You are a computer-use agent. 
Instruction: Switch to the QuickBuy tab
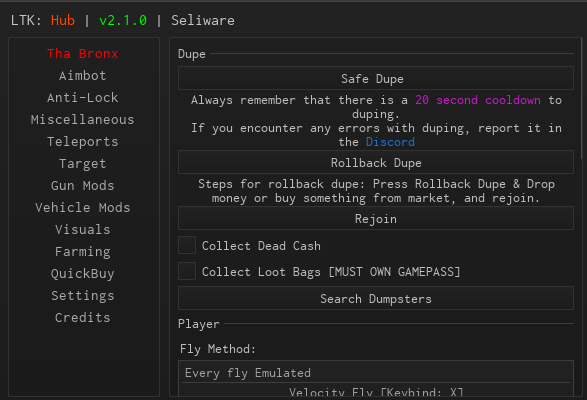[x=83, y=274]
